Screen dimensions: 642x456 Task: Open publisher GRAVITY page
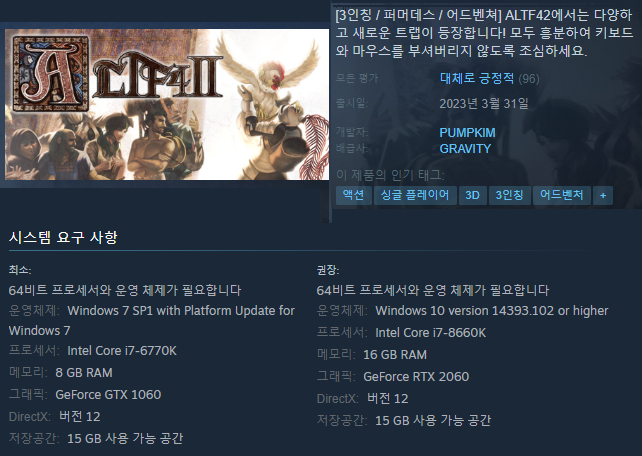pyautogui.click(x=465, y=149)
